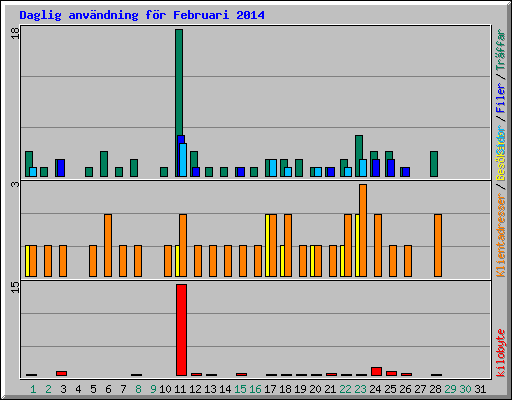Click green day label '23' on the date axis
The width and height of the screenshot is (512, 400).
[x=360, y=389]
